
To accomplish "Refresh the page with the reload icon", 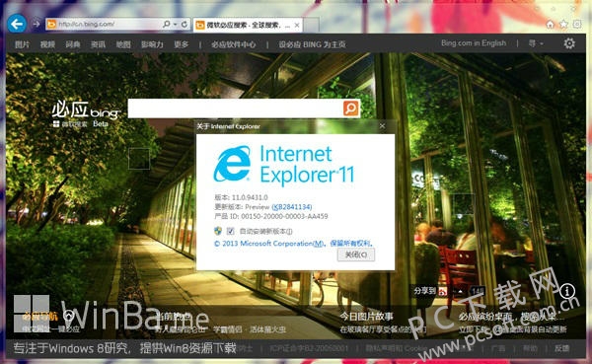I will (x=185, y=24).
